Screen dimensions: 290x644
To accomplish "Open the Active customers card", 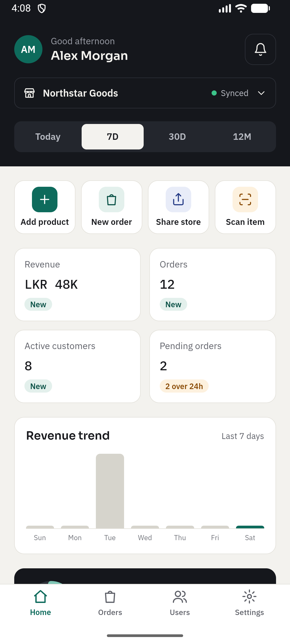I will tap(77, 366).
